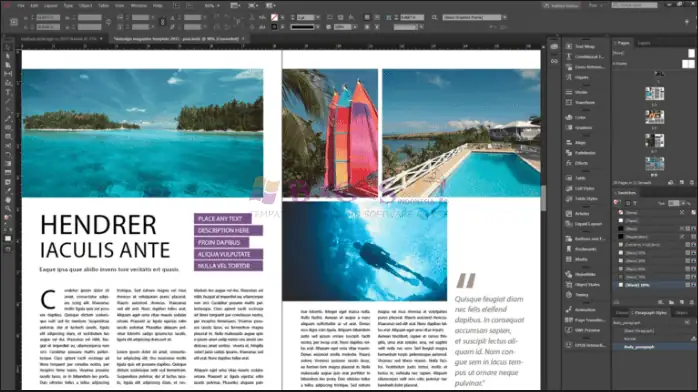Delete selected page in Pages panel
The image size is (698, 392).
[691, 182]
